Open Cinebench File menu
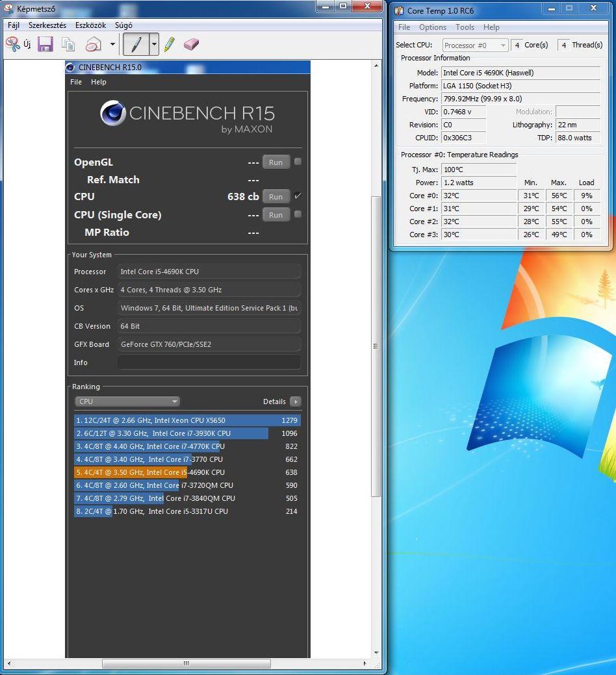The height and width of the screenshot is (675, 616). click(x=76, y=82)
